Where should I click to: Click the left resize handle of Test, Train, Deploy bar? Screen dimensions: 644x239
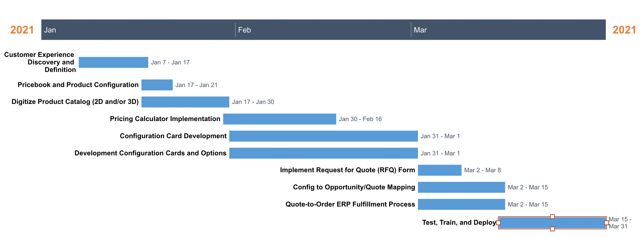498,223
